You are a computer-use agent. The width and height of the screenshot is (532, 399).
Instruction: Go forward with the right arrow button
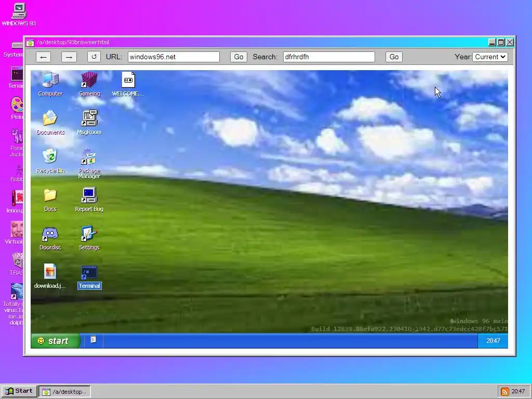pyautogui.click(x=69, y=57)
